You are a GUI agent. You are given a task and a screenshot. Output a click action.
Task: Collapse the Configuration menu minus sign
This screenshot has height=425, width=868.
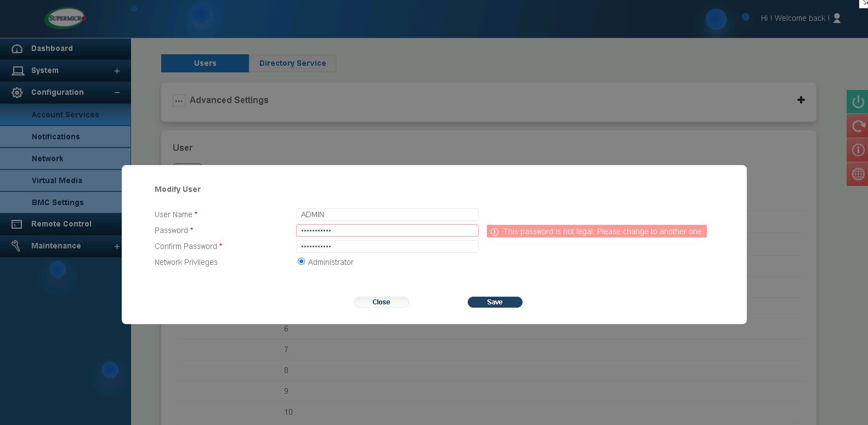117,93
